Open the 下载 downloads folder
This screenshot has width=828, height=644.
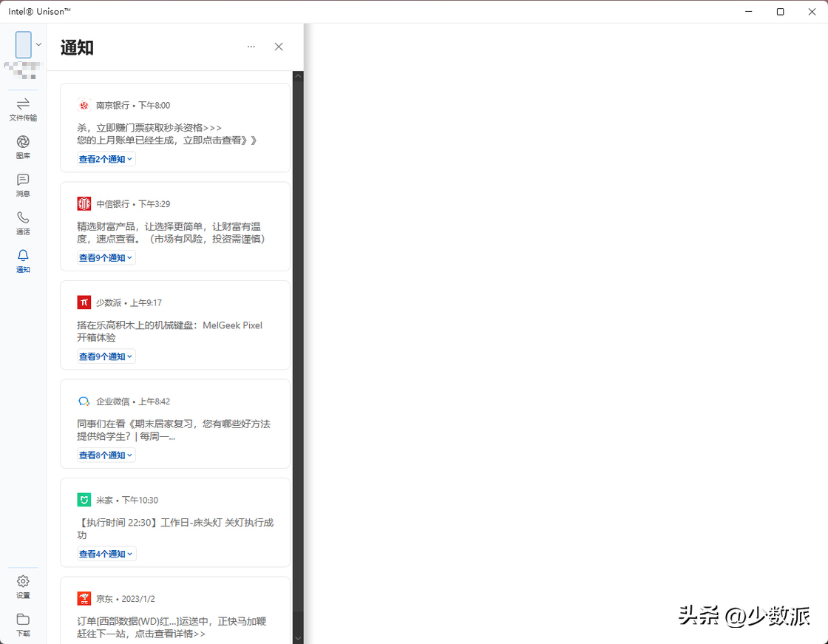23,625
